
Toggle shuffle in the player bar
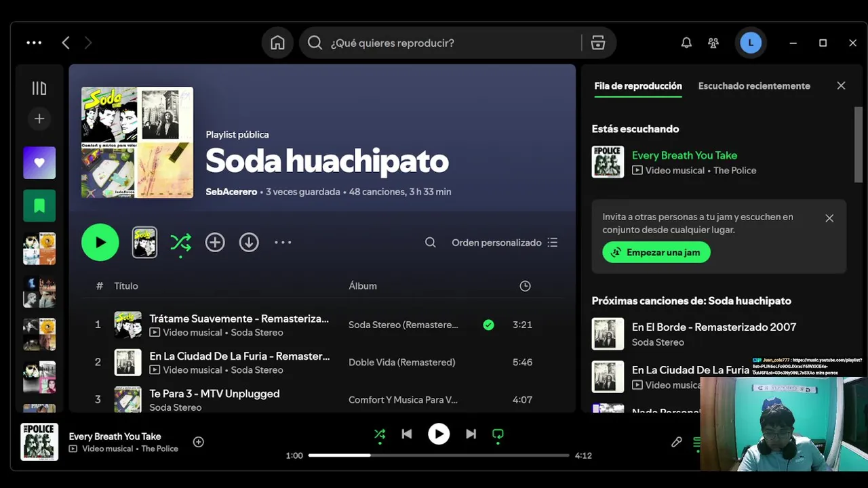380,434
